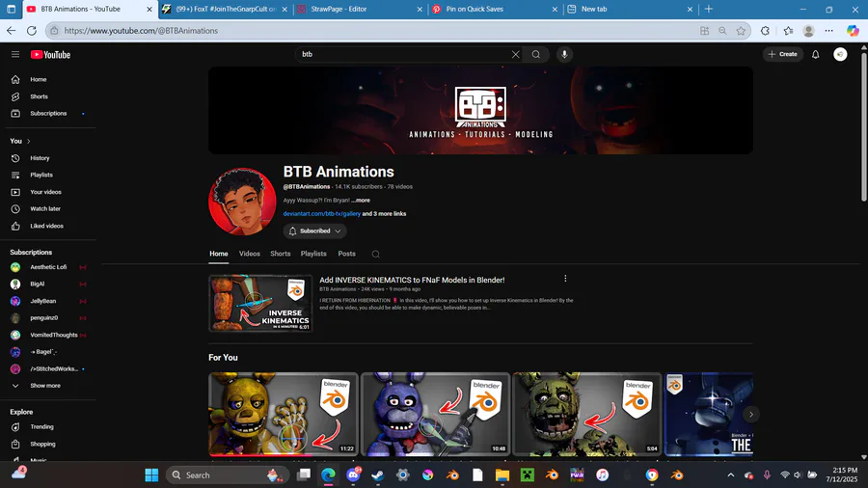Open a new browser tab with the plus button

[709, 9]
